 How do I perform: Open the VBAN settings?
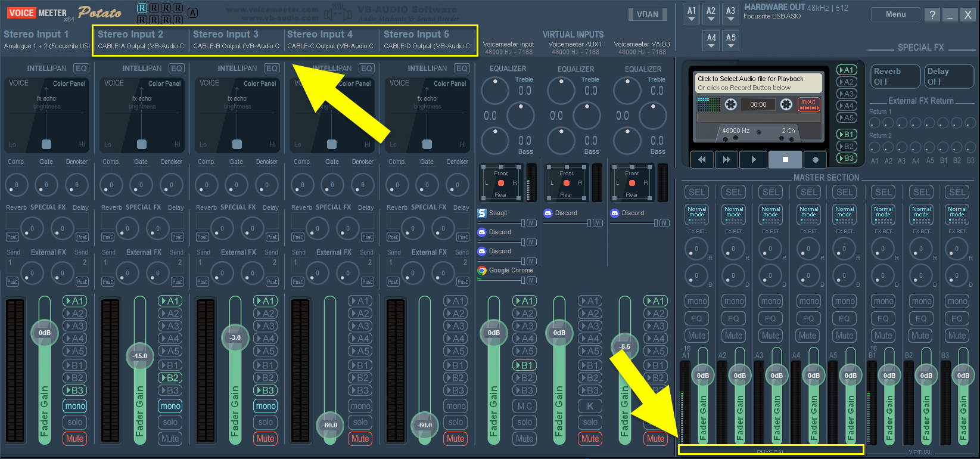click(x=648, y=14)
